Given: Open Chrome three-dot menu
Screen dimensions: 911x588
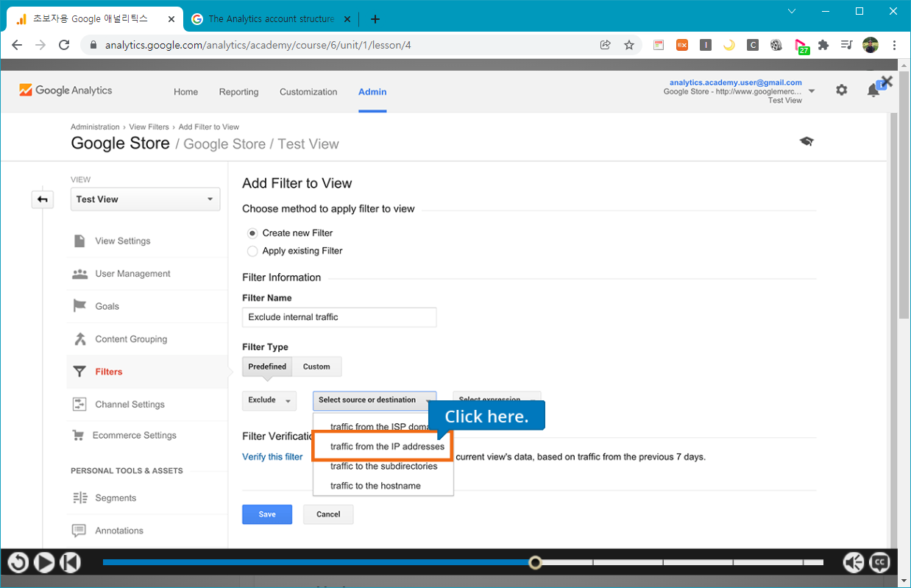Looking at the screenshot, I should (x=894, y=45).
